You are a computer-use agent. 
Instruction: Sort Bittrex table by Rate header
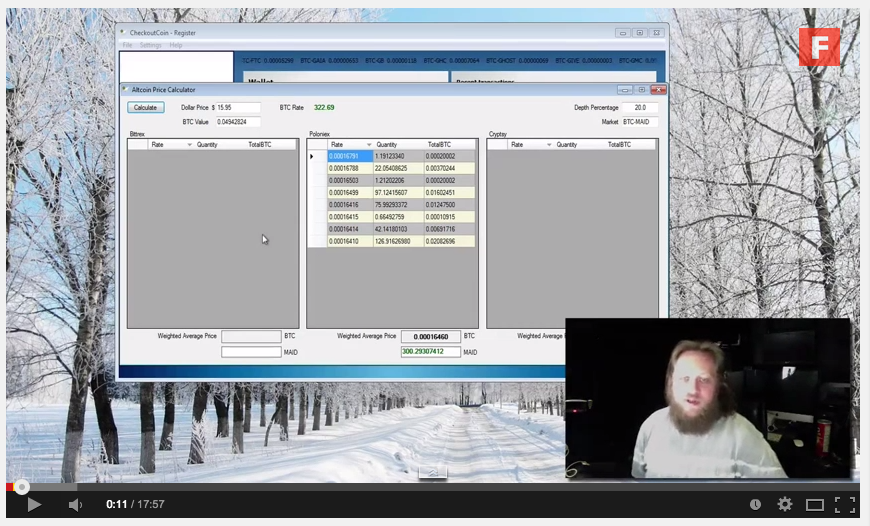[x=170, y=144]
